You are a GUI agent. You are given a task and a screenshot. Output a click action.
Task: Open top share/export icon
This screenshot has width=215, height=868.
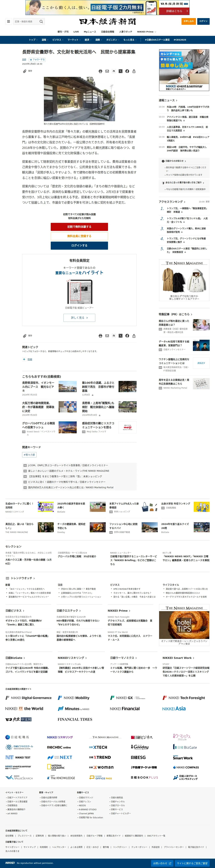134,71
